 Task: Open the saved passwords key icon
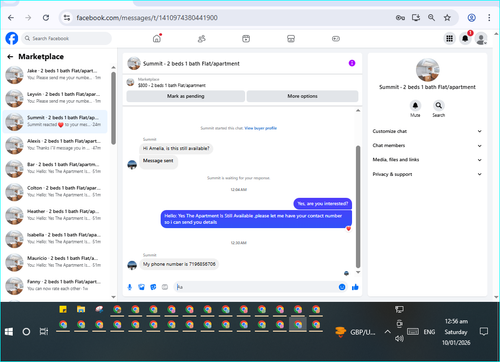tap(400, 18)
